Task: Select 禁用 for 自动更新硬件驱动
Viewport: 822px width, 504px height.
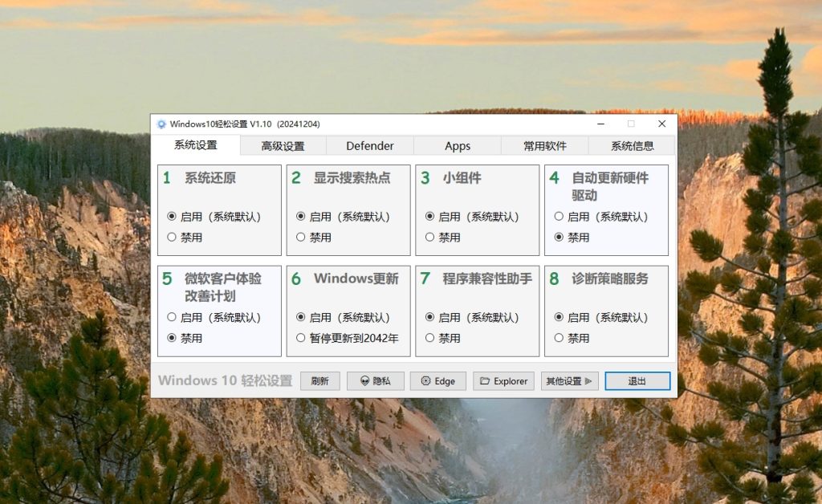Action: click(572, 238)
